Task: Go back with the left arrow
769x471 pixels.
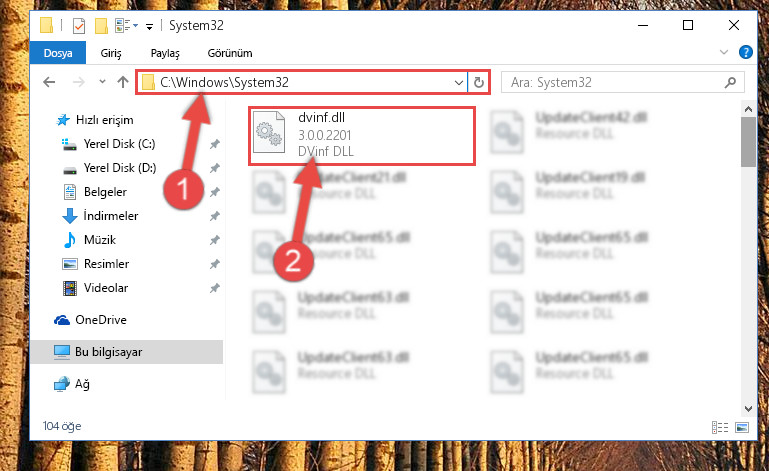Action: [x=49, y=82]
